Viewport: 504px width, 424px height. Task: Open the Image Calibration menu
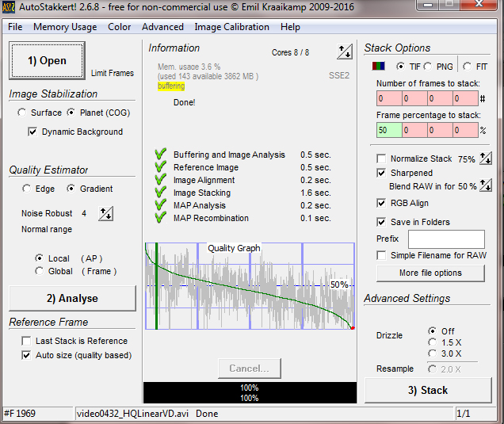[232, 27]
